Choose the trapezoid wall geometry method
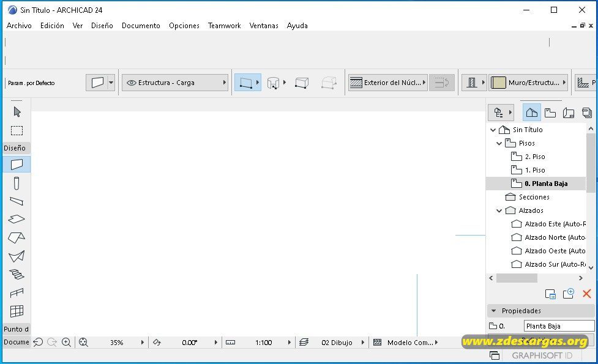The image size is (598, 364). (x=302, y=83)
